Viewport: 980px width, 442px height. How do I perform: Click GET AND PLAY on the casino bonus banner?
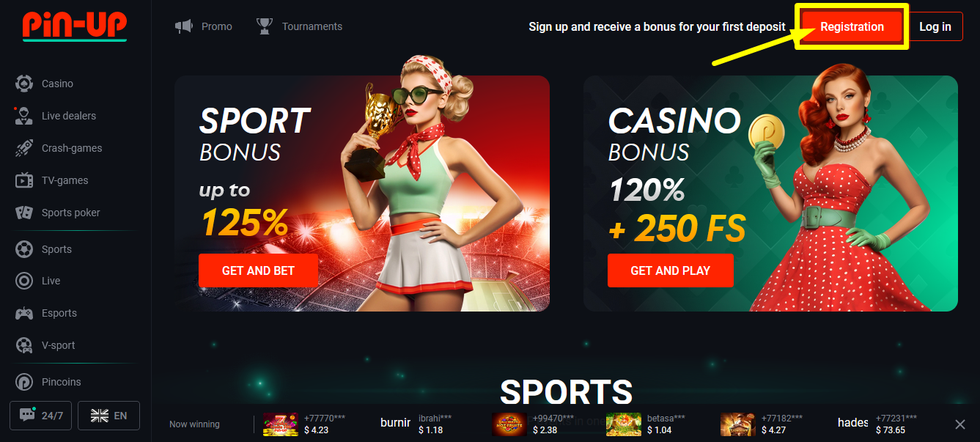(670, 270)
